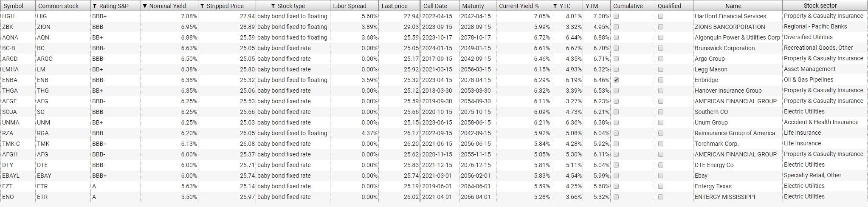Enable Cumulative checkbox in the Ebay row
The height and width of the screenshot is (207, 868).
click(x=616, y=176)
